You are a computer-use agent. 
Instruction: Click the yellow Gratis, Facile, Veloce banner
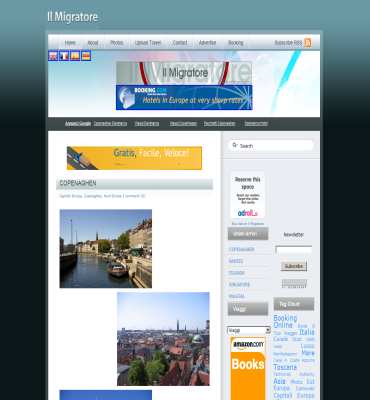[134, 158]
